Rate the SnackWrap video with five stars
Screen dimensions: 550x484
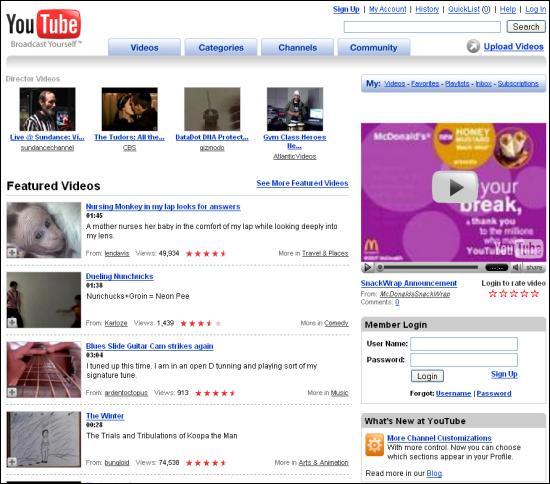click(535, 294)
